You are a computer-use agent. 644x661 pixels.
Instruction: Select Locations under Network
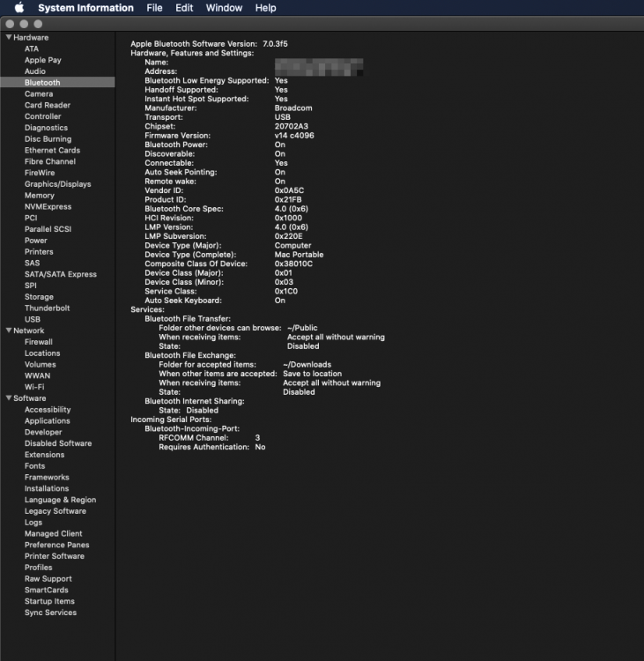point(42,353)
